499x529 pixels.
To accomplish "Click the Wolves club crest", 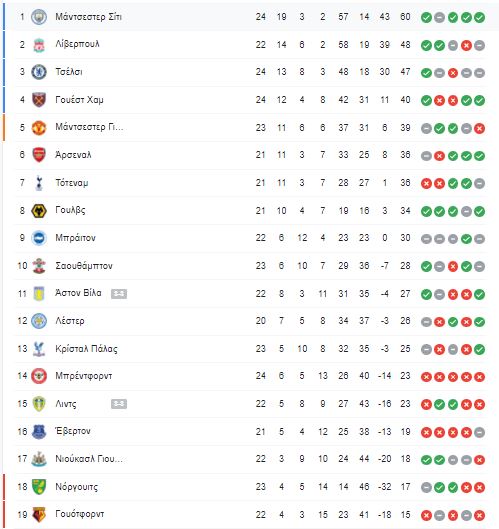I will click(39, 211).
